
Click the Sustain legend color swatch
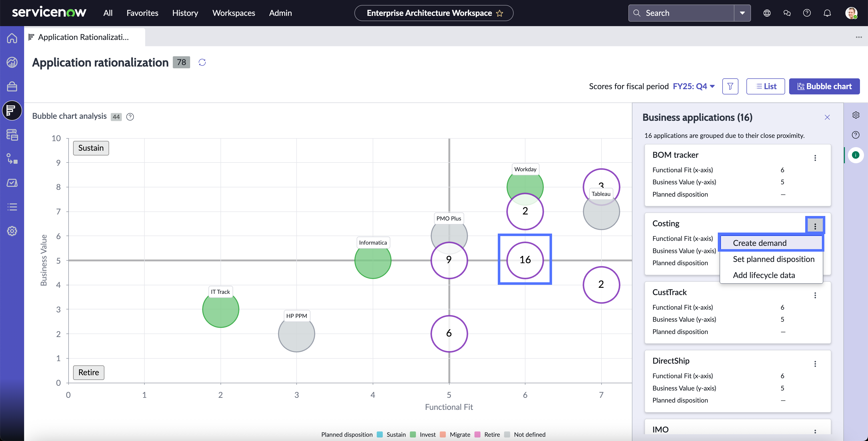[x=380, y=434]
